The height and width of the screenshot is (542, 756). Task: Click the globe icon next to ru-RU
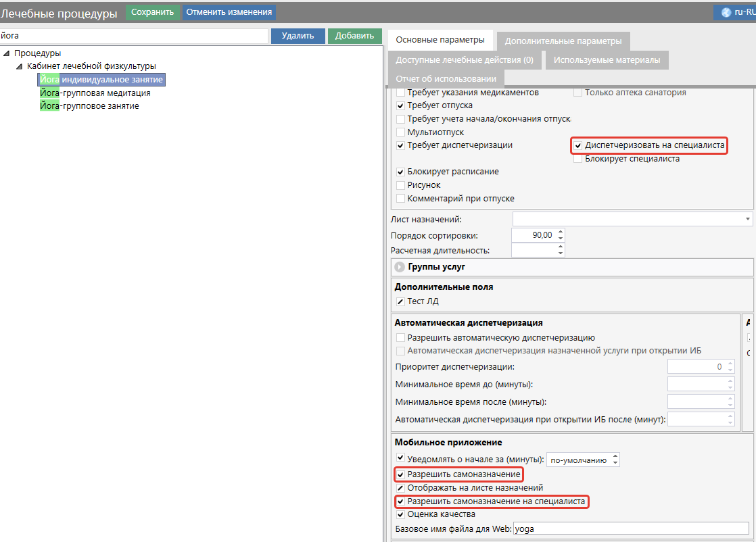click(x=726, y=12)
